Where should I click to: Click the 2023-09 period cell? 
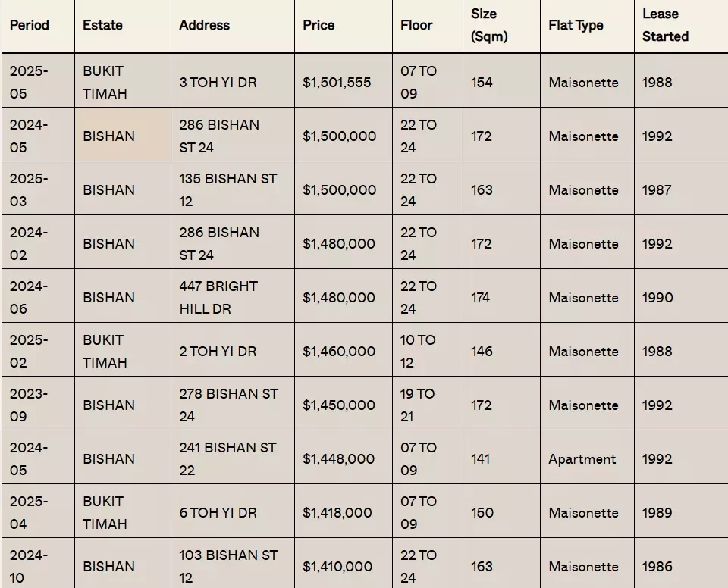38,404
